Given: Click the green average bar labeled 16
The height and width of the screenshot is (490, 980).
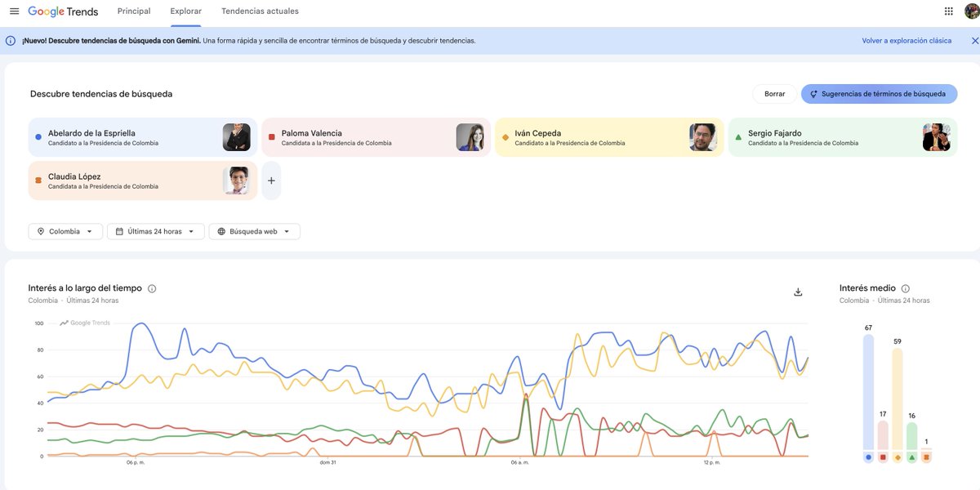Looking at the screenshot, I should tap(912, 436).
